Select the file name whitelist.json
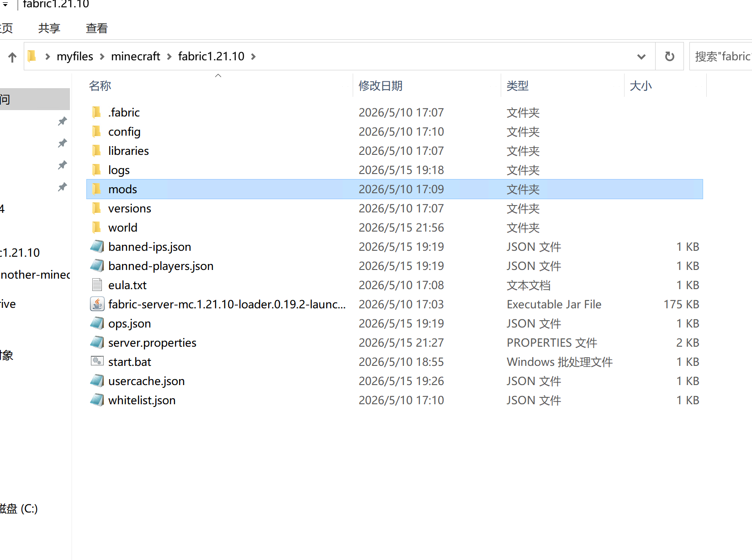The image size is (752, 560). pyautogui.click(x=142, y=400)
